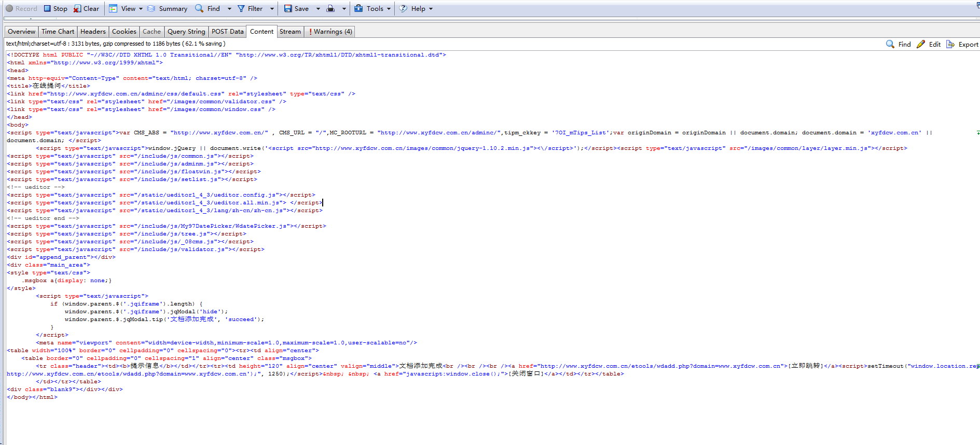
Task: Switch to the Headers tab
Action: click(x=93, y=32)
